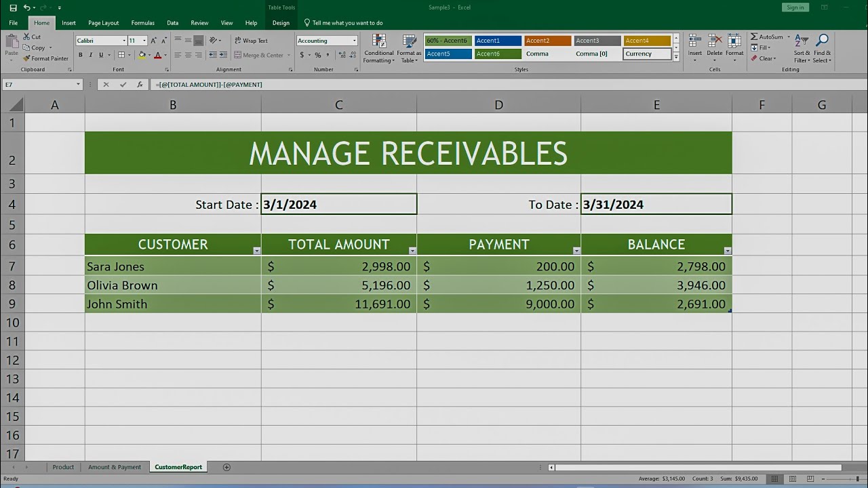Switch to the Page Layout tab

coord(103,23)
